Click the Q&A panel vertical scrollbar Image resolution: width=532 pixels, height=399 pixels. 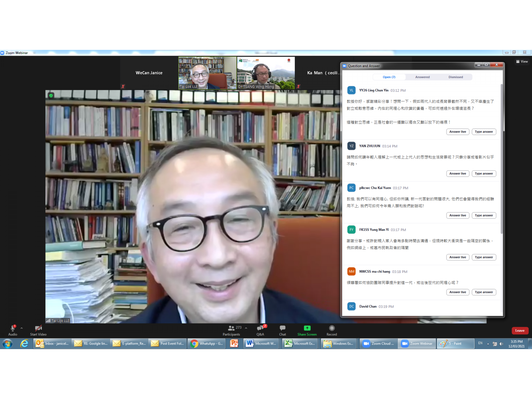[x=502, y=160]
